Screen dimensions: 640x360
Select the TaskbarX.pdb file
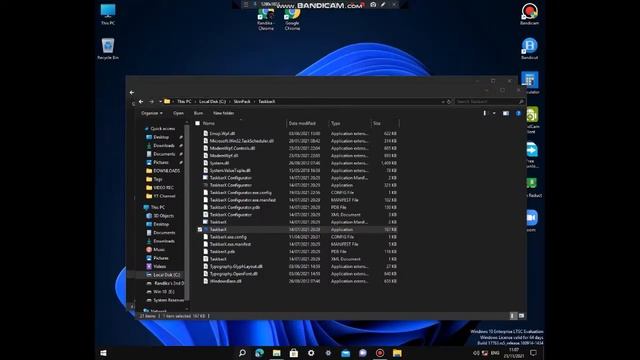click(x=222, y=252)
